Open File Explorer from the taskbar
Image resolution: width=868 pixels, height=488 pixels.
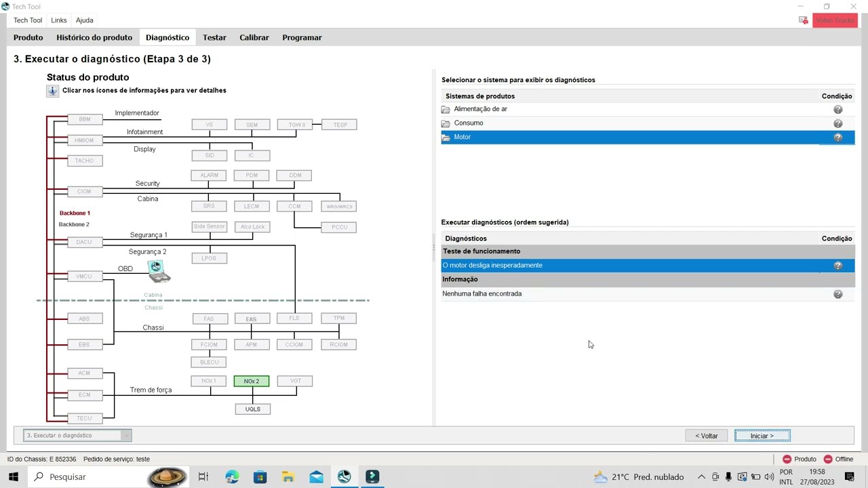click(288, 476)
